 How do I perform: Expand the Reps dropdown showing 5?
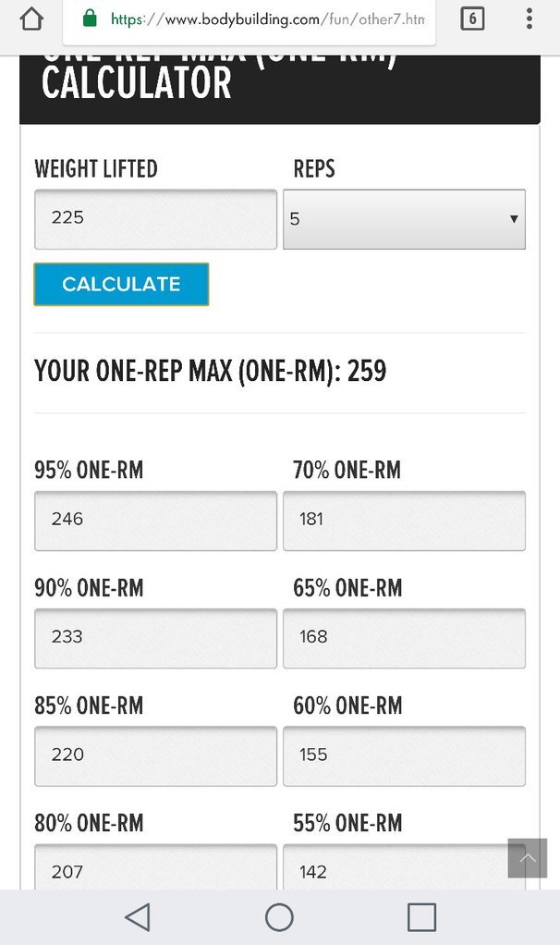[x=404, y=219]
